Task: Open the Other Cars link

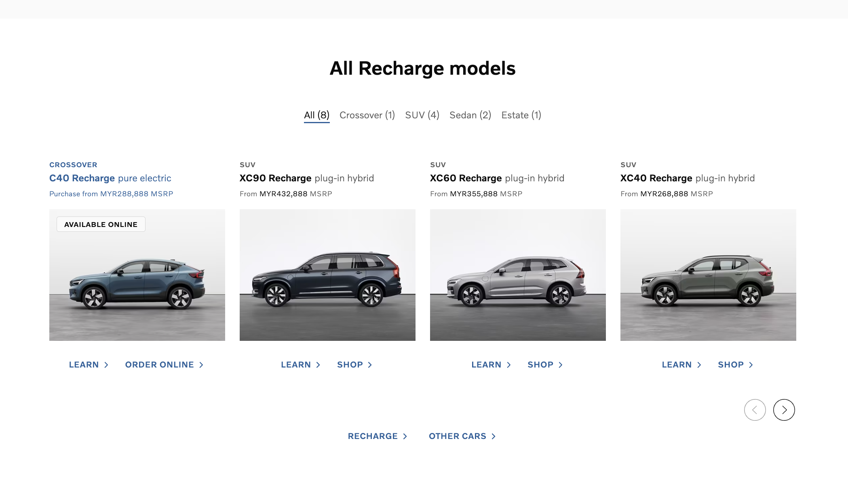Action: (462, 436)
